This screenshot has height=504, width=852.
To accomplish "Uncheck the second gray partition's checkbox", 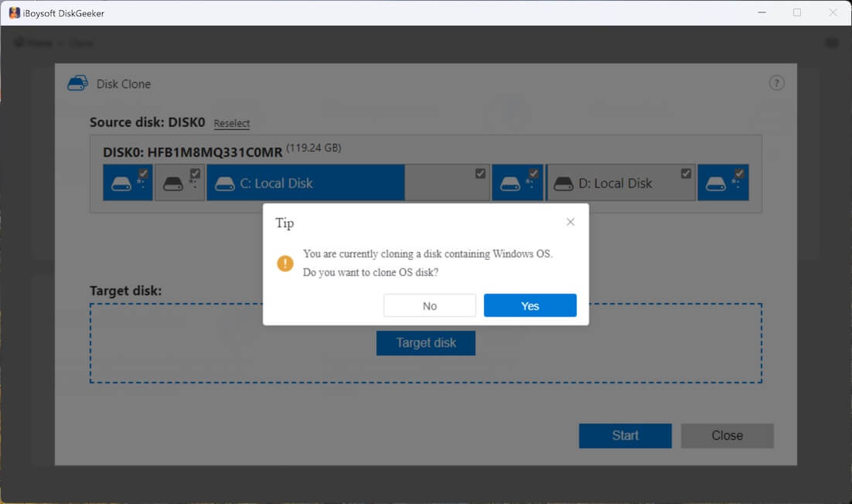I will [x=195, y=173].
